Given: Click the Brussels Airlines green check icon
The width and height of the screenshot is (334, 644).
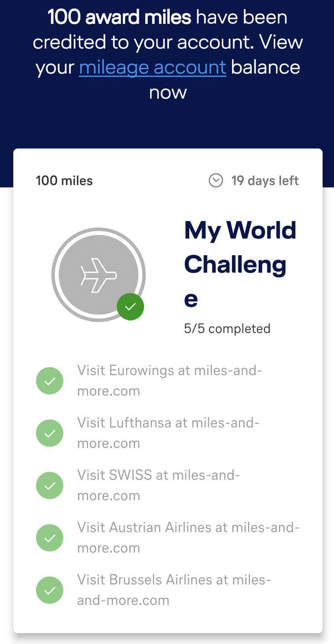Looking at the screenshot, I should tap(50, 590).
